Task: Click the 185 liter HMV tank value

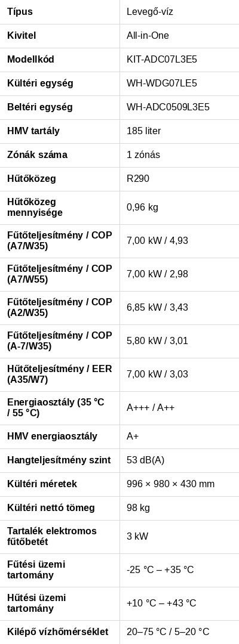Action: pyautogui.click(x=143, y=131)
